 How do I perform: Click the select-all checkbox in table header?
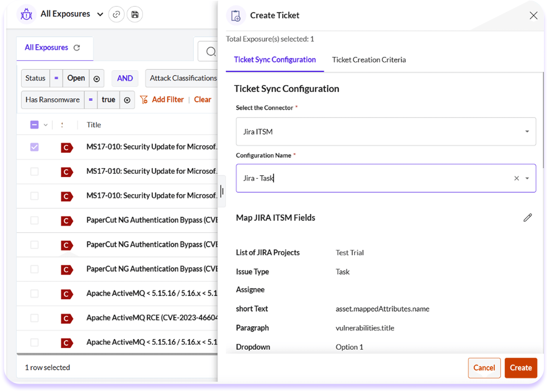[x=34, y=125]
